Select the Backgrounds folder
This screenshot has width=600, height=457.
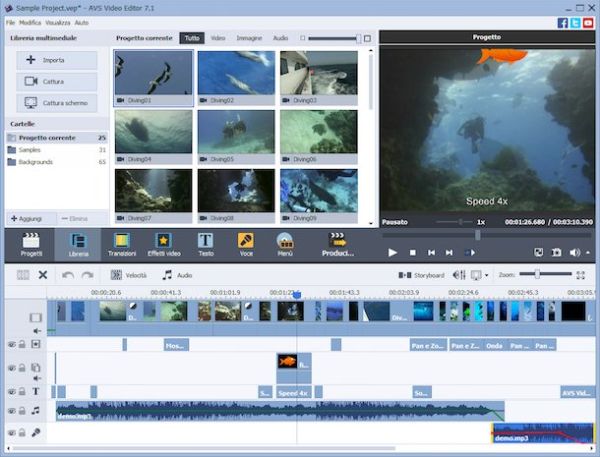(57, 162)
